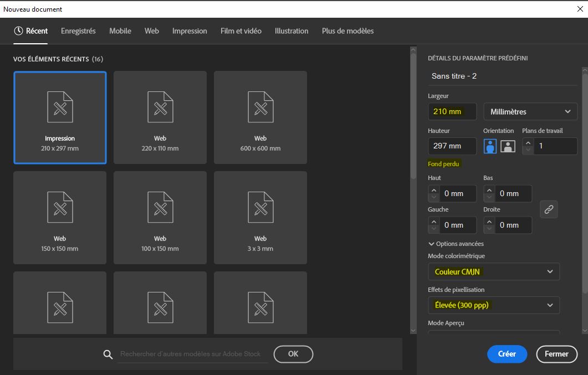Choose portrait orientation icon

[x=490, y=146]
